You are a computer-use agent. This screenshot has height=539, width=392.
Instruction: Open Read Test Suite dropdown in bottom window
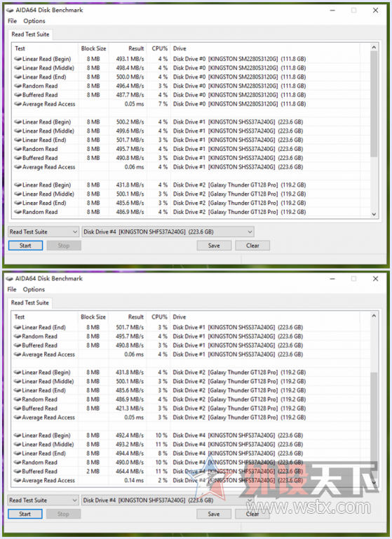(43, 500)
